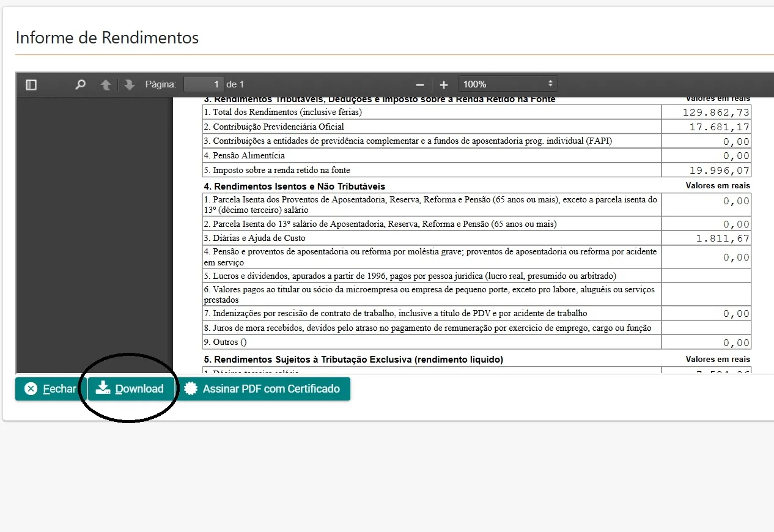The width and height of the screenshot is (774, 532).
Task: Select the Total dos Rendimentos value cell
Action: pos(706,111)
